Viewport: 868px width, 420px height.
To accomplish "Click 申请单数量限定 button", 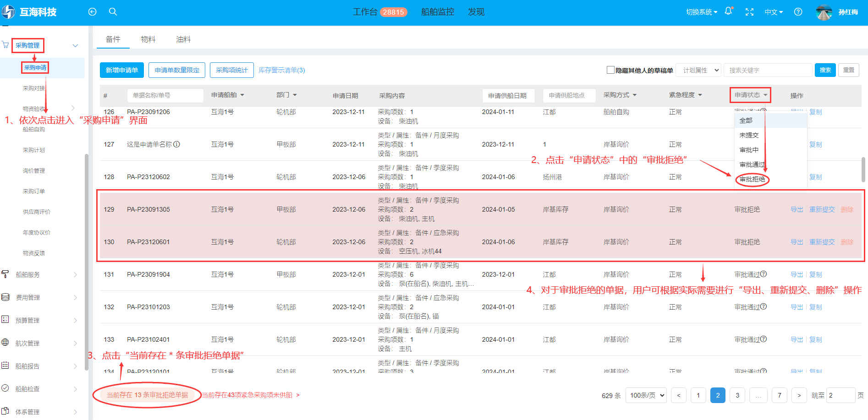I will point(177,70).
